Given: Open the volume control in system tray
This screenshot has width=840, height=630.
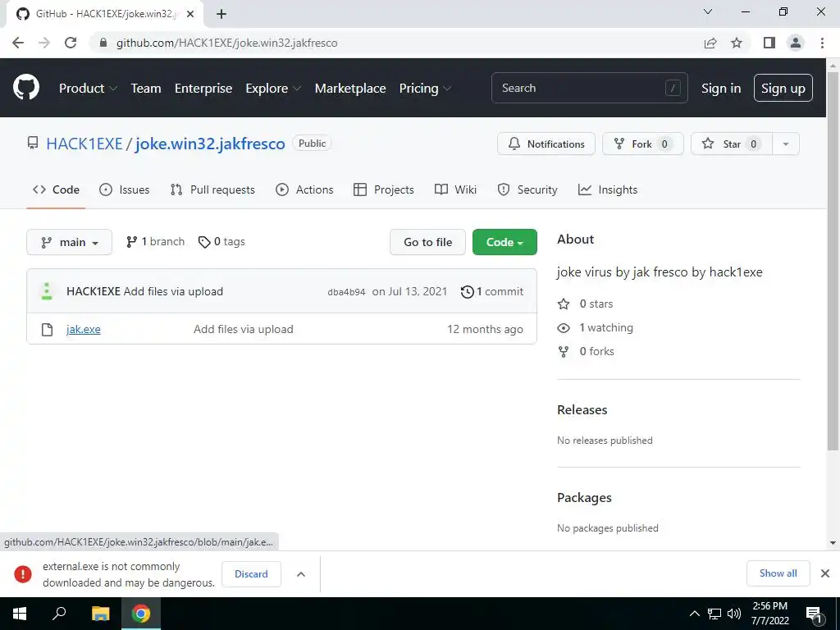Looking at the screenshot, I should coord(734,614).
